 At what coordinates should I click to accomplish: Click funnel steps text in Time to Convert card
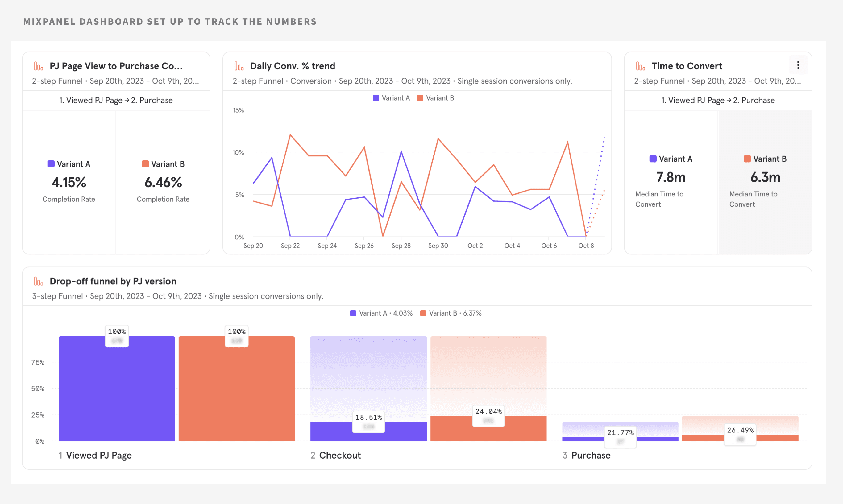pos(718,100)
